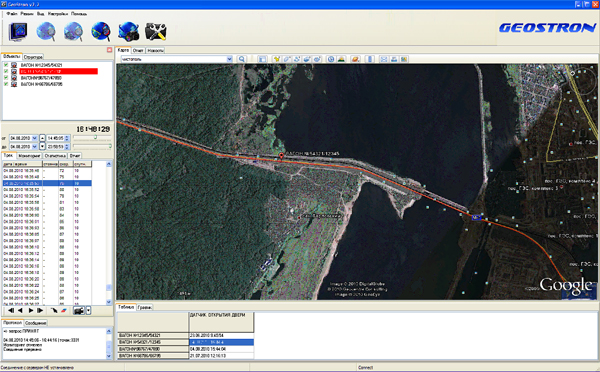Play the track forward

tap(31, 310)
